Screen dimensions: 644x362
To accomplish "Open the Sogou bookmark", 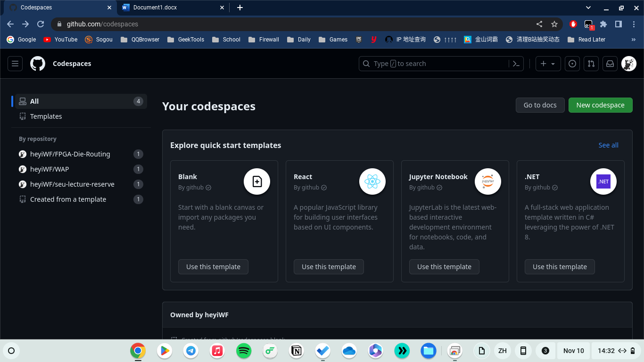I will pyautogui.click(x=99, y=40).
